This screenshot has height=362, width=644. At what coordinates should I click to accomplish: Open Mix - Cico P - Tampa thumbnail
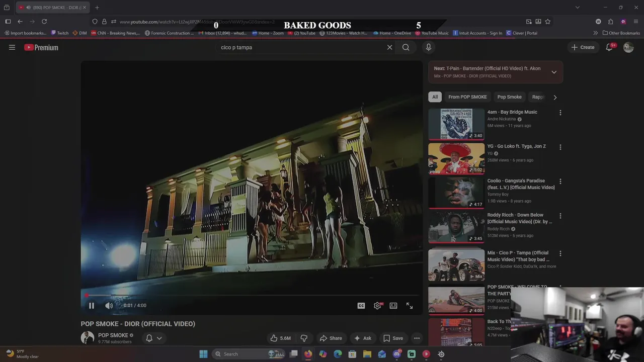point(456,265)
